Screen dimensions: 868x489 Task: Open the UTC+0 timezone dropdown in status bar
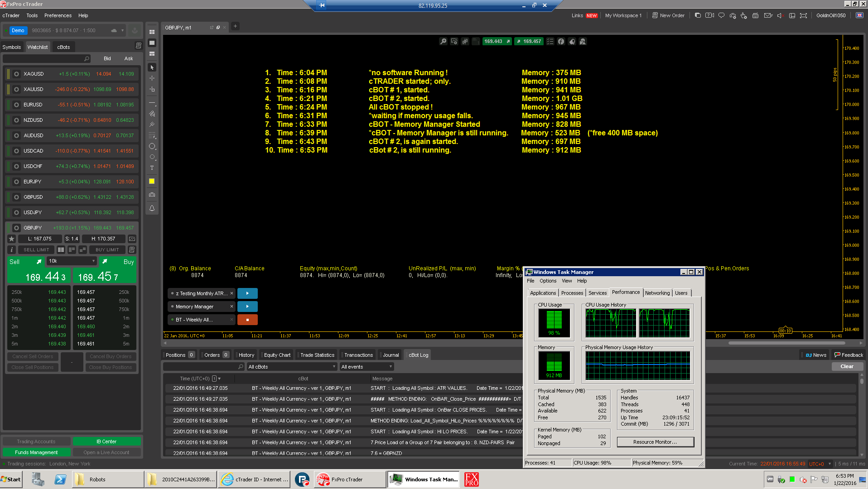point(820,464)
